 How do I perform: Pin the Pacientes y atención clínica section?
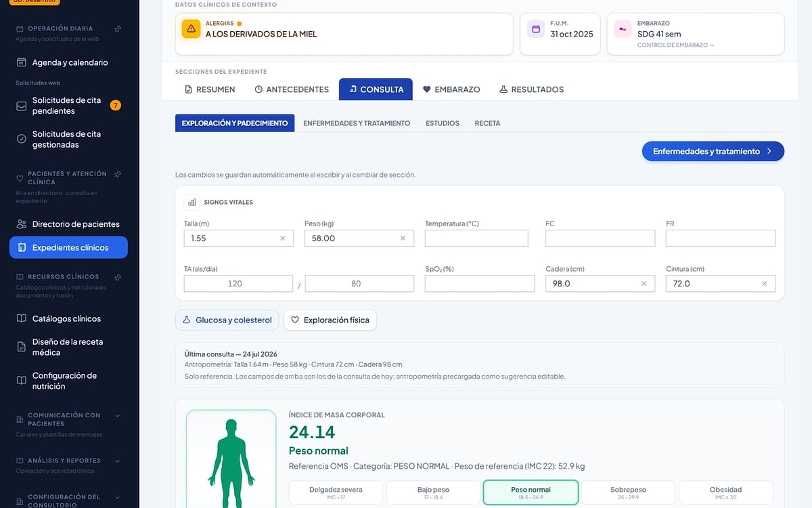(118, 174)
